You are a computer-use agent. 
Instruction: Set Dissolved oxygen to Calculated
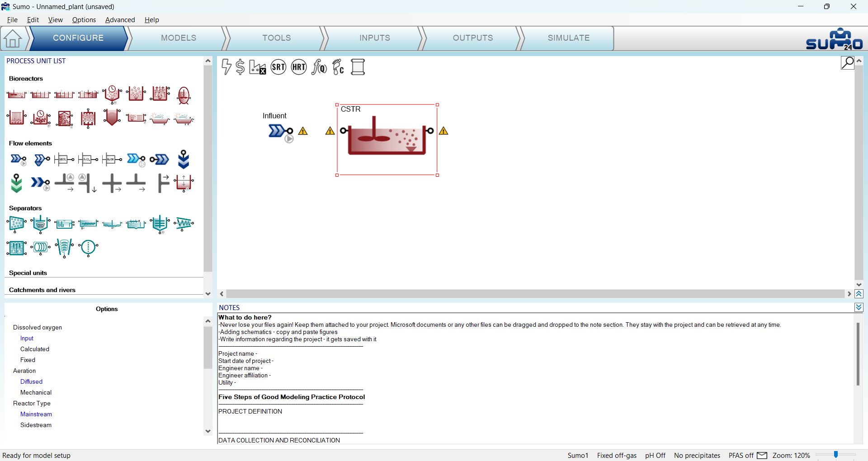tap(35, 349)
